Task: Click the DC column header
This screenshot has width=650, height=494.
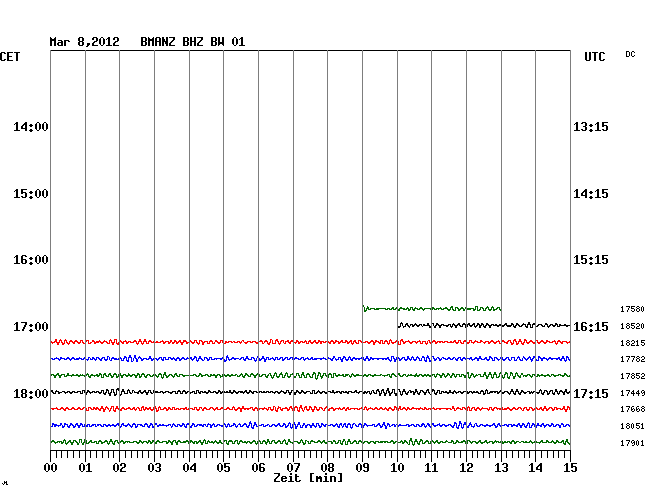Action: pos(630,54)
